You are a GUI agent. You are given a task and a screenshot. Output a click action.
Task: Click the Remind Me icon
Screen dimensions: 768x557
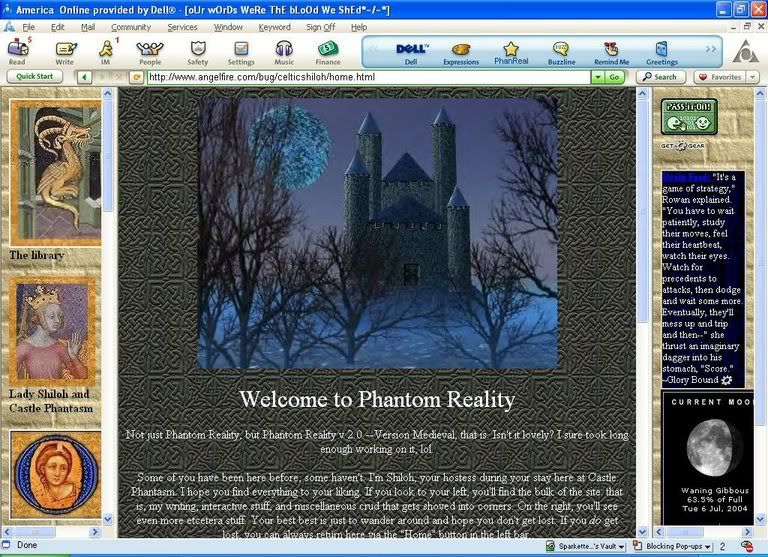[611, 53]
